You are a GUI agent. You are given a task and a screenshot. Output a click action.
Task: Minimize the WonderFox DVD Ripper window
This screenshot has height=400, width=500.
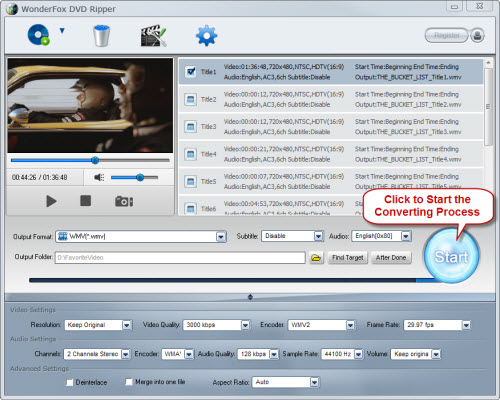click(454, 7)
